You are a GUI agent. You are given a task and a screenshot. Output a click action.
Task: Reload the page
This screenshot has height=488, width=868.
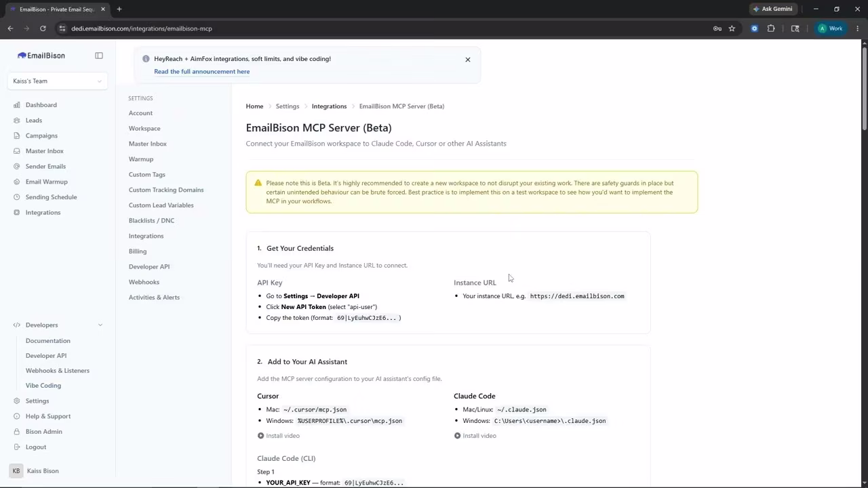tap(43, 28)
